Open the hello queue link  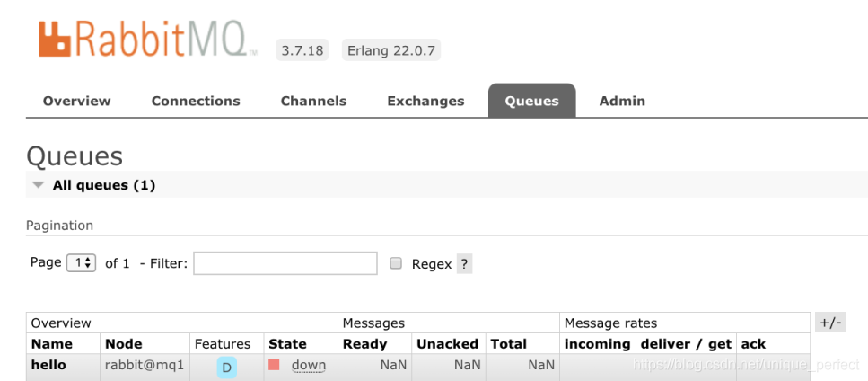(x=48, y=365)
